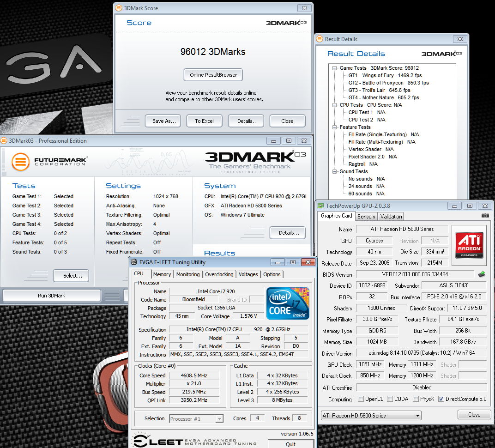Click the BIOS Version field in GPU-Z

coord(415,274)
